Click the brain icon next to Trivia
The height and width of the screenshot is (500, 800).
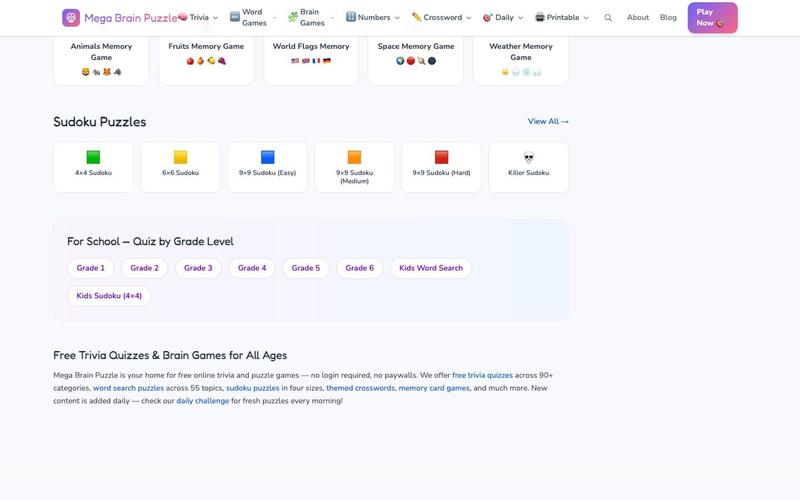click(183, 17)
